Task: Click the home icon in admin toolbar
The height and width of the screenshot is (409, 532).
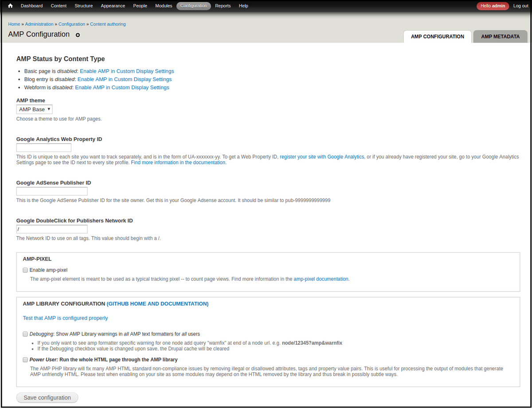Action: tap(10, 6)
